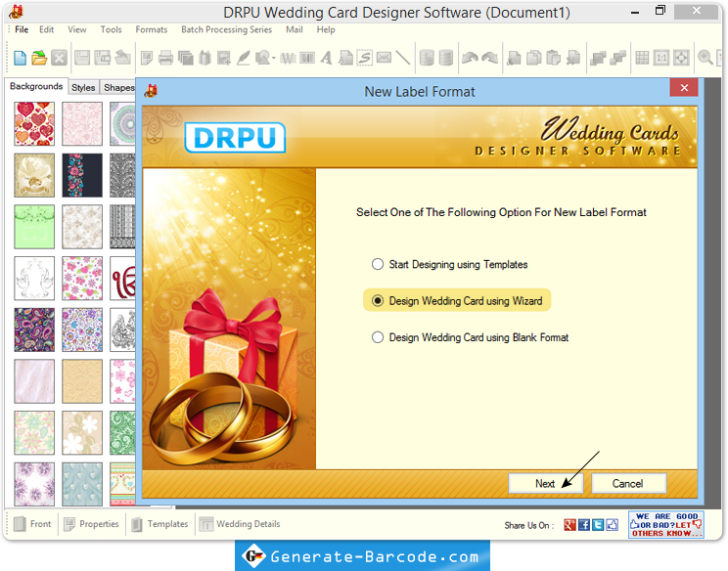The width and height of the screenshot is (728, 571).
Task: Open the Formats menu
Action: 152,29
